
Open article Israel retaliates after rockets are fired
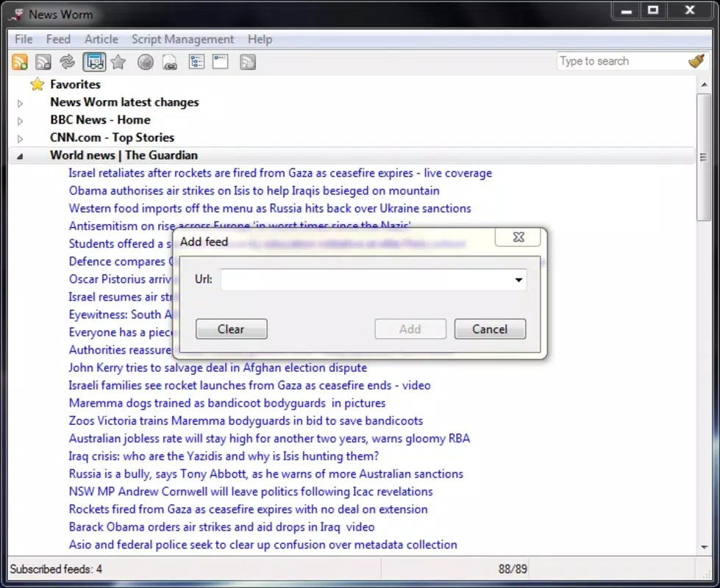[280, 173]
